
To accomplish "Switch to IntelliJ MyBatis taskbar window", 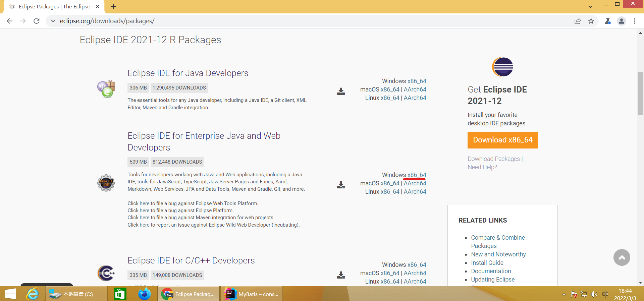I will (x=252, y=294).
